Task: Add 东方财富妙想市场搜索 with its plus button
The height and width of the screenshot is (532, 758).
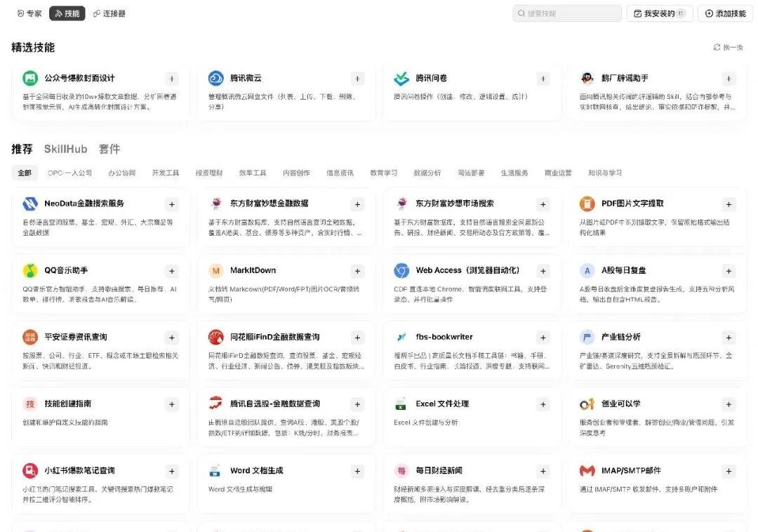Action: point(543,204)
